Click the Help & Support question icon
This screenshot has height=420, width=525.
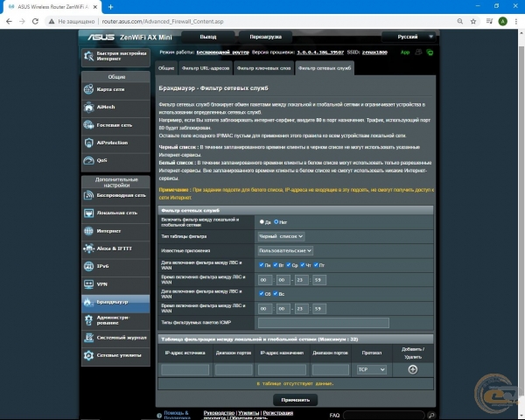(x=159, y=416)
